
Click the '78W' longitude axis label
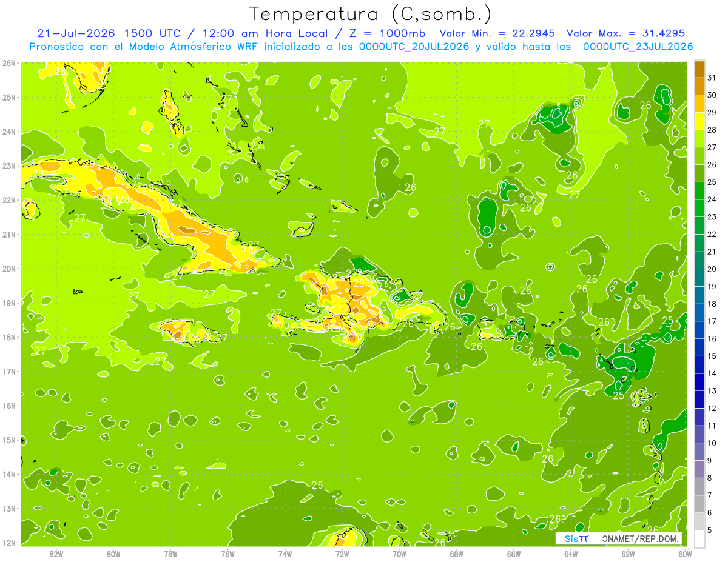point(170,554)
